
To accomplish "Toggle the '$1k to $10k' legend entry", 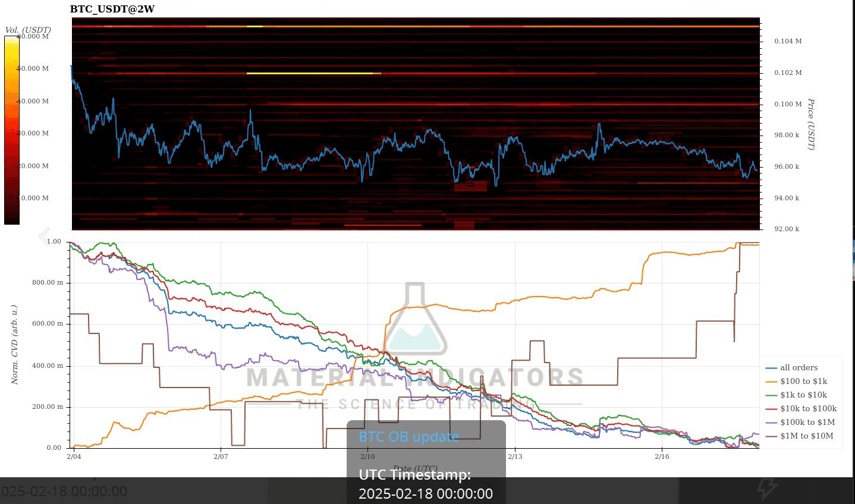I will click(796, 395).
